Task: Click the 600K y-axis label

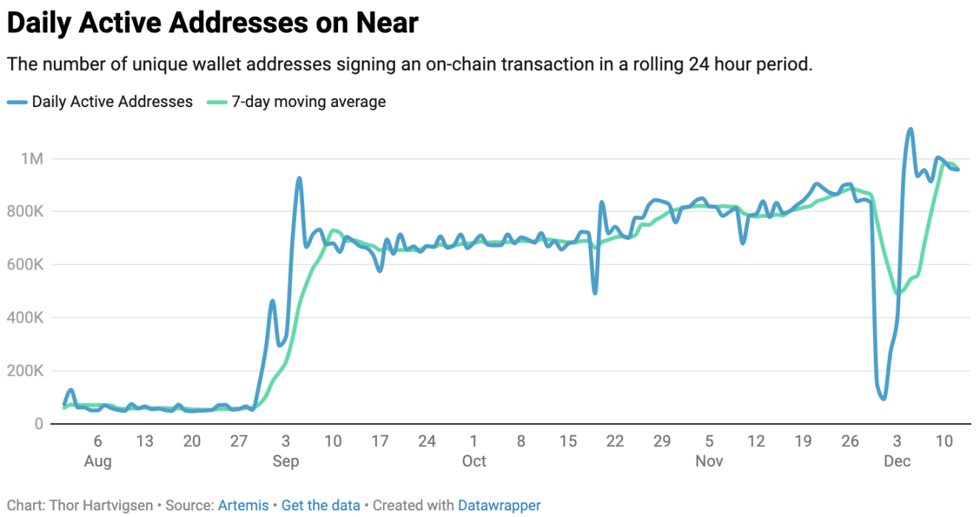Action: 27,265
